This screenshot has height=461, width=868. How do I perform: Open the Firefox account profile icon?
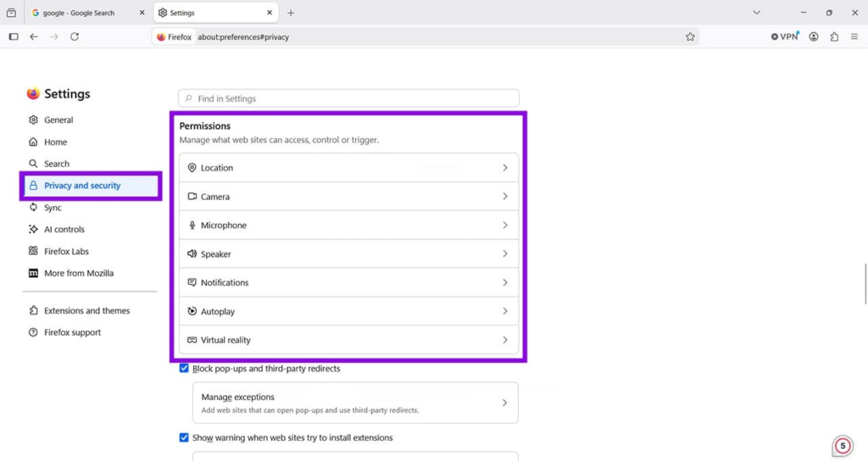tap(813, 37)
